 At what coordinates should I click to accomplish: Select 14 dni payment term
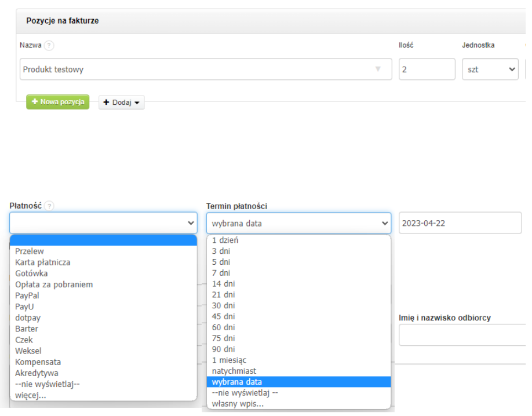298,284
